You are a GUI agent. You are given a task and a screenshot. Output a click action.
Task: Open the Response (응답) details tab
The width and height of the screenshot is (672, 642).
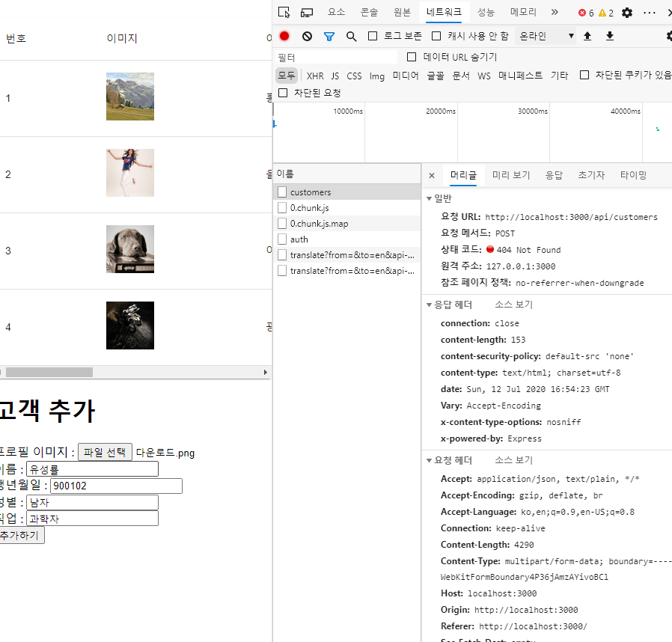553,175
